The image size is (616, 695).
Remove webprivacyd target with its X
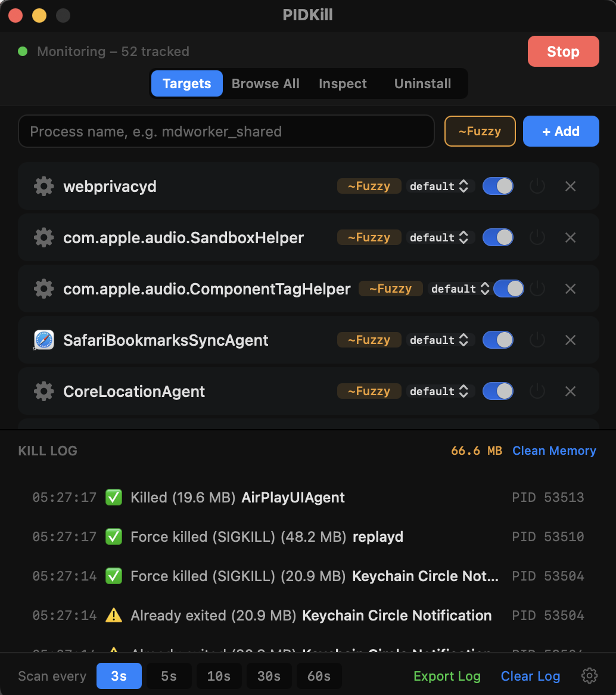pos(570,186)
